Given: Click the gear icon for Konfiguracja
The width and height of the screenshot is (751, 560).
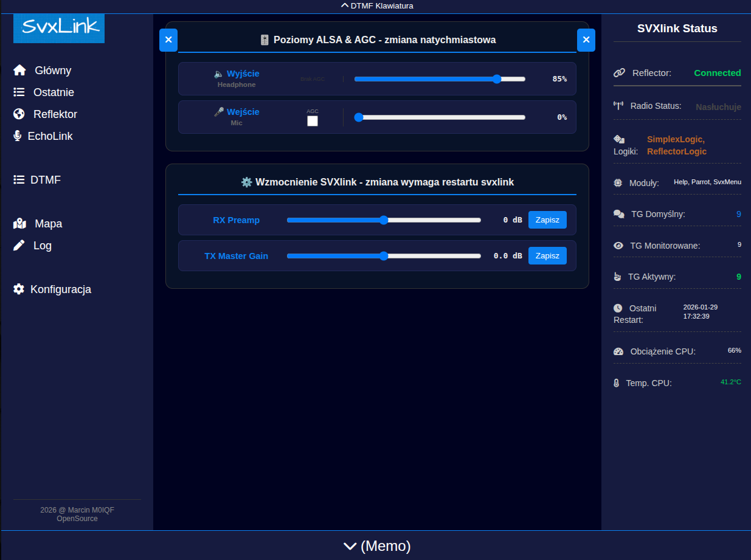Looking at the screenshot, I should (19, 289).
